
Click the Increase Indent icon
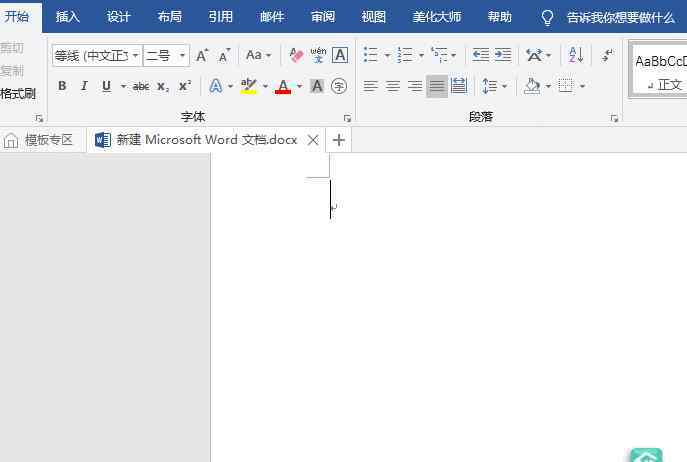(x=502, y=55)
